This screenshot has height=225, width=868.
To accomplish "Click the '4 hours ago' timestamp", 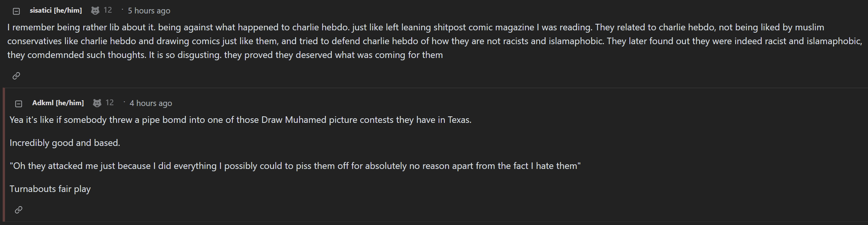I will coord(151,103).
